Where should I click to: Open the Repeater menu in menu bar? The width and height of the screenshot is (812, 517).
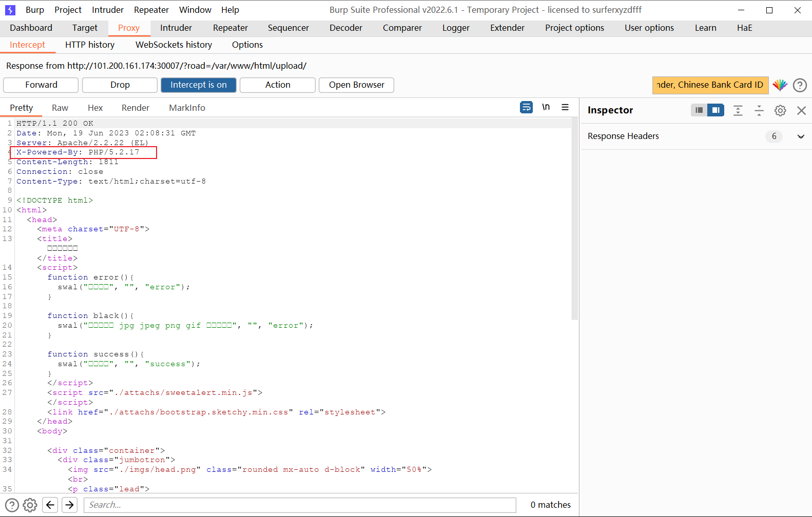pos(151,10)
